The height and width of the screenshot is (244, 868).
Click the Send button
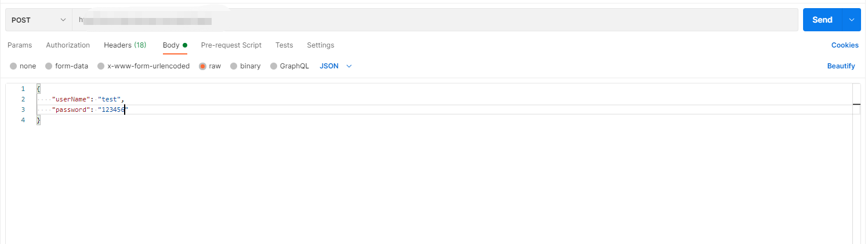(x=822, y=20)
